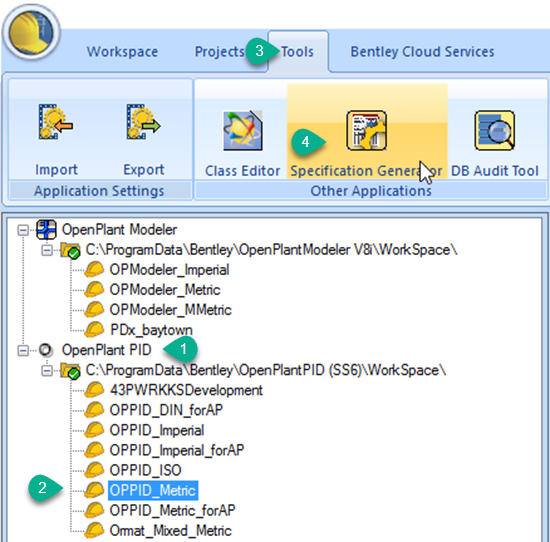
Task: Click the helmet icon beside OPModeler_Metric
Action: coord(94,289)
